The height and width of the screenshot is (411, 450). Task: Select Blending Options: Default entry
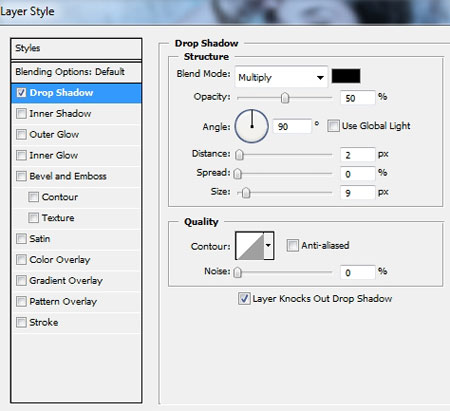76,72
